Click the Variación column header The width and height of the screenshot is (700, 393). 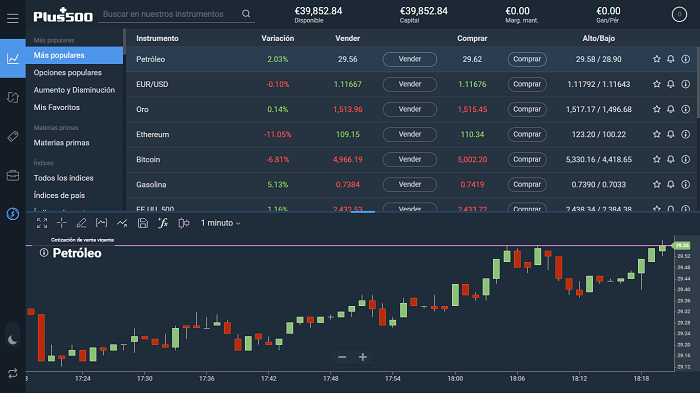[278, 38]
